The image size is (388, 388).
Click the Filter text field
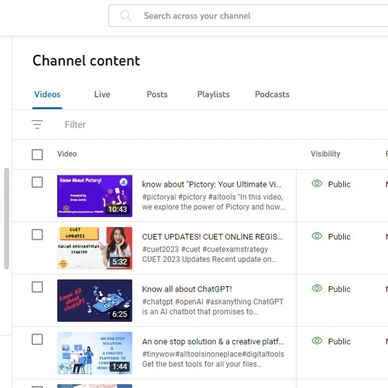(75, 125)
